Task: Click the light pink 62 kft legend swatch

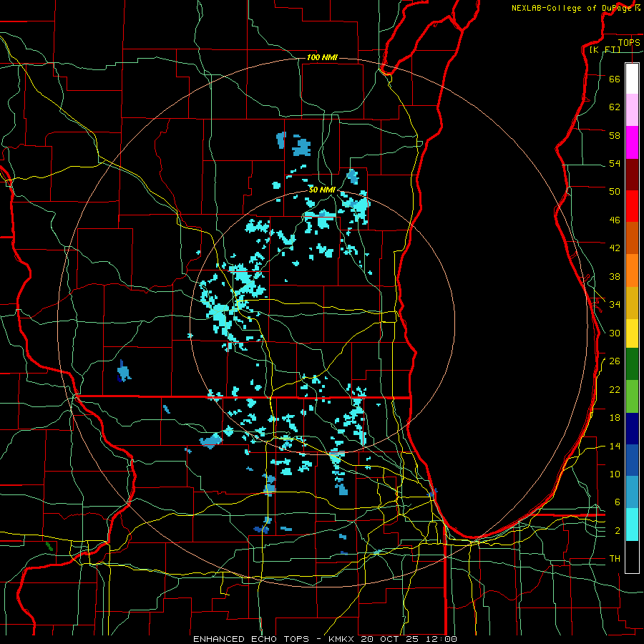Action: click(632, 110)
